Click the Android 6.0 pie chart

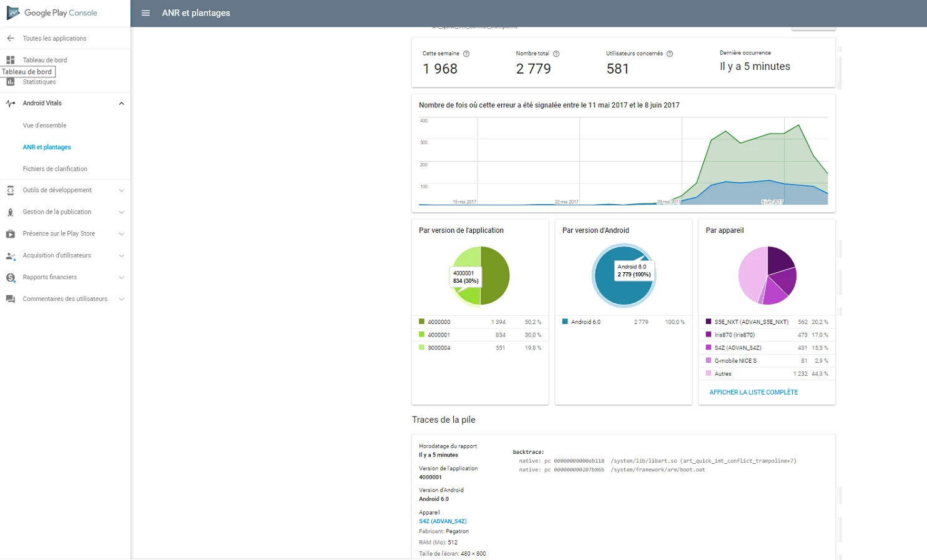click(x=624, y=275)
